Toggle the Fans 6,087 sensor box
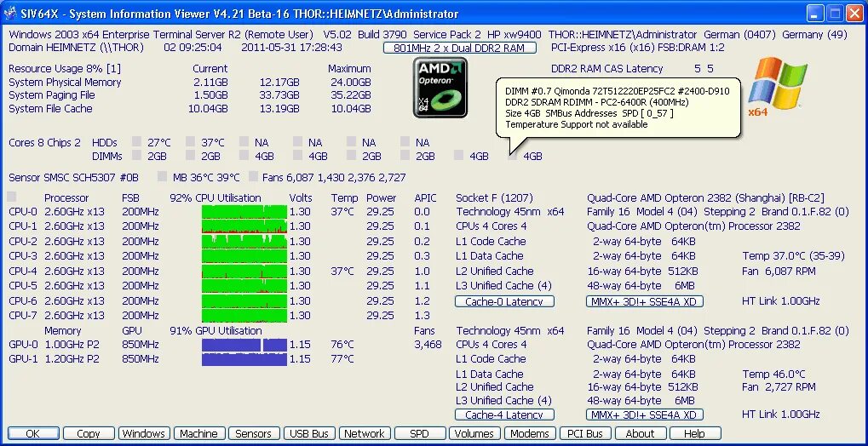This screenshot has height=446, width=868. coord(254,177)
